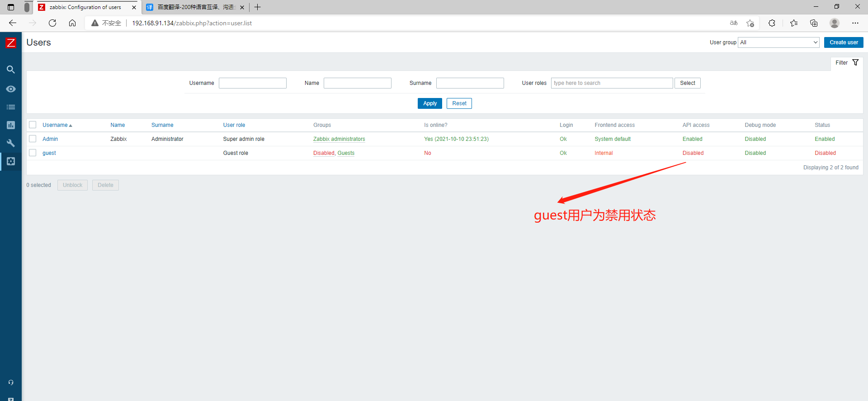
Task: Open the Monitoring eye icon in the sidebar
Action: [x=11, y=89]
